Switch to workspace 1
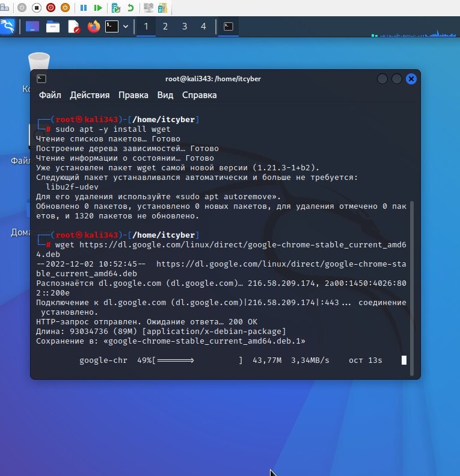Viewport: 460px width, 476px height. (x=146, y=26)
